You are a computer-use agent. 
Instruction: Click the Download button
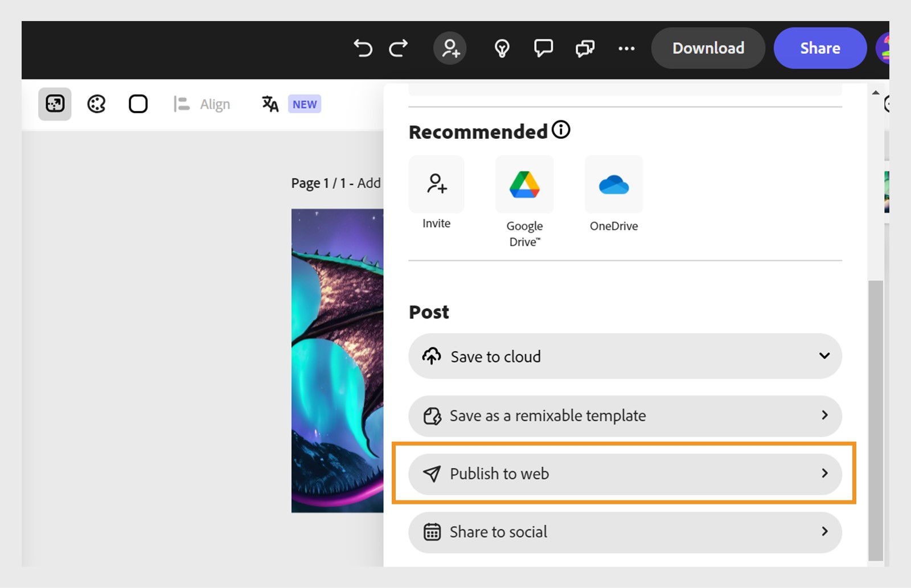click(x=708, y=48)
